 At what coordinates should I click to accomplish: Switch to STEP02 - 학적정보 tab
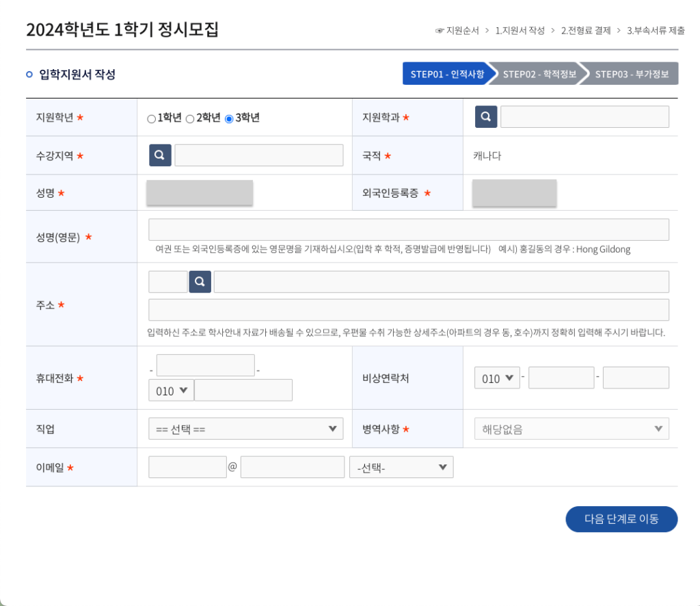tap(539, 74)
